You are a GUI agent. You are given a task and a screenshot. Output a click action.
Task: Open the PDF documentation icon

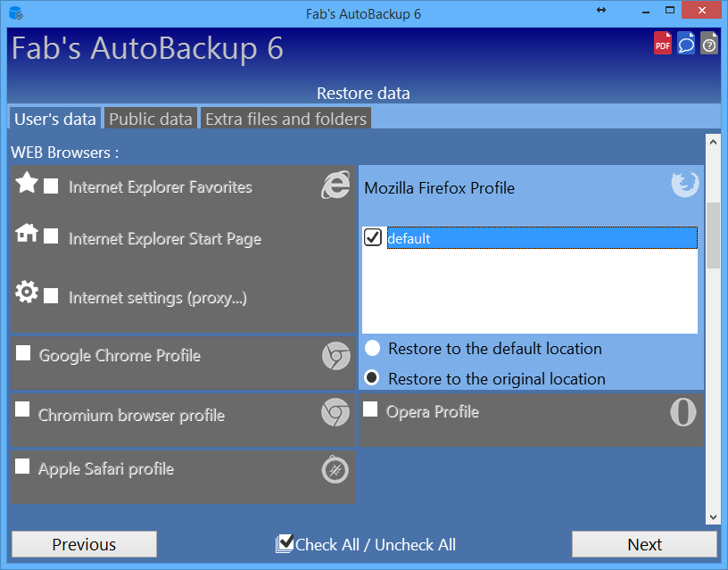tap(663, 43)
